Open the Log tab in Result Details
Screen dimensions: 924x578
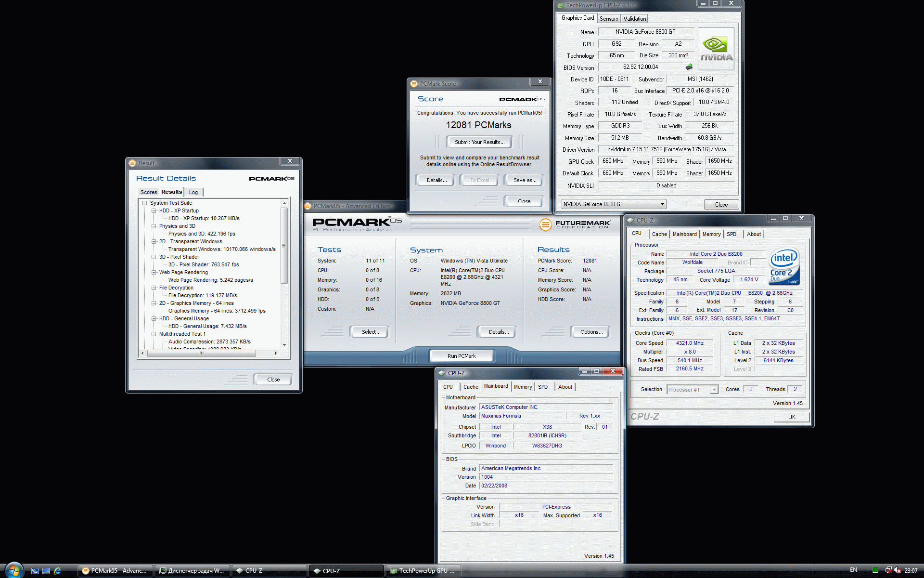point(193,192)
